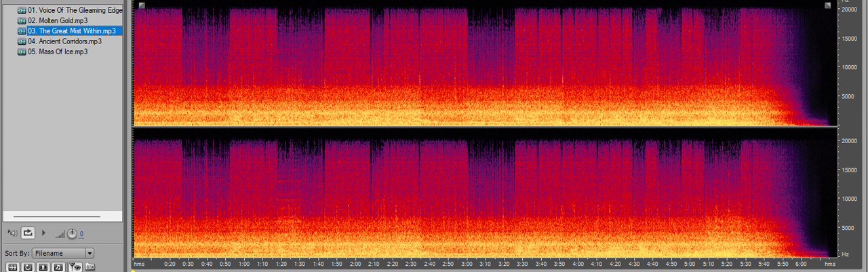Toggle show video files filmstrip icon
The height and width of the screenshot is (272, 868).
tap(43, 267)
